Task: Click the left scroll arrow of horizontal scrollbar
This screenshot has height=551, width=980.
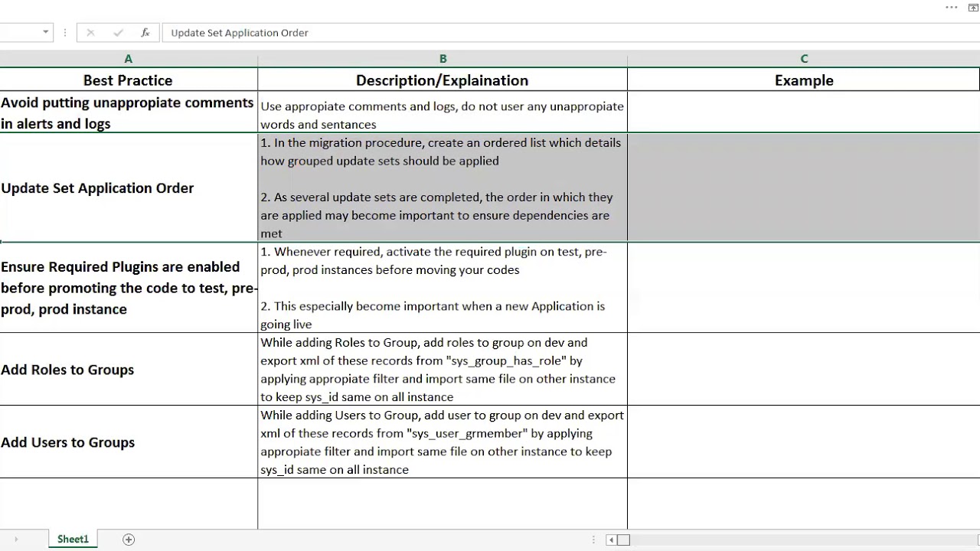Action: tap(610, 540)
